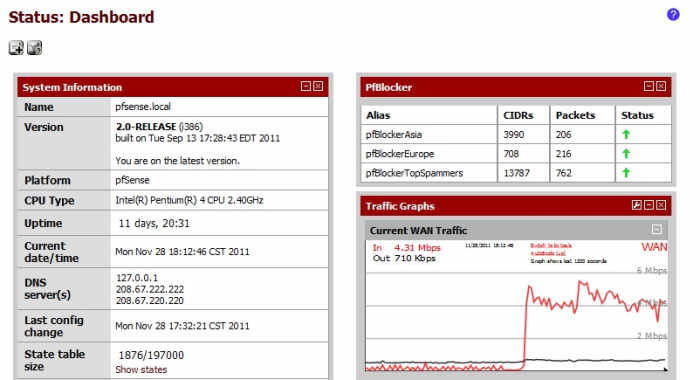The image size is (700, 380).
Task: Click the Intel Pentium 4 CPU text
Action: [189, 200]
